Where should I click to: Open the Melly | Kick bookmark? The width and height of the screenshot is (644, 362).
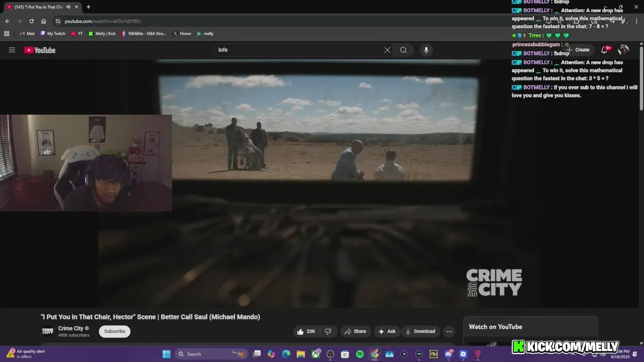point(102,34)
